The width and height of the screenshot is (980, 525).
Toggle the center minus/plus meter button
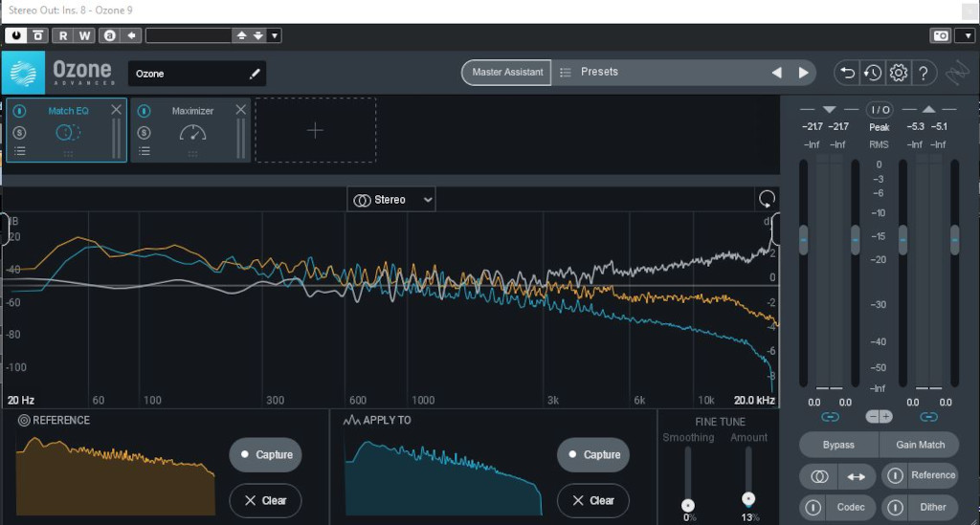879,416
